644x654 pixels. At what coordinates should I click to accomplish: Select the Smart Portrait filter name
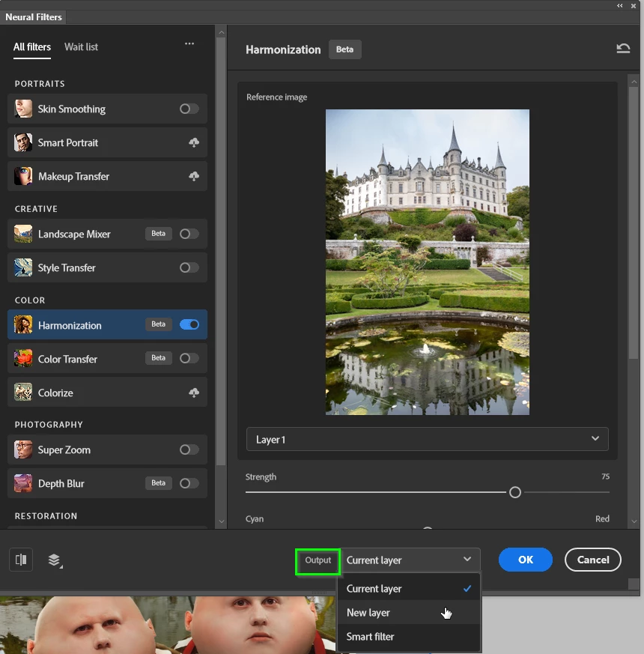68,142
